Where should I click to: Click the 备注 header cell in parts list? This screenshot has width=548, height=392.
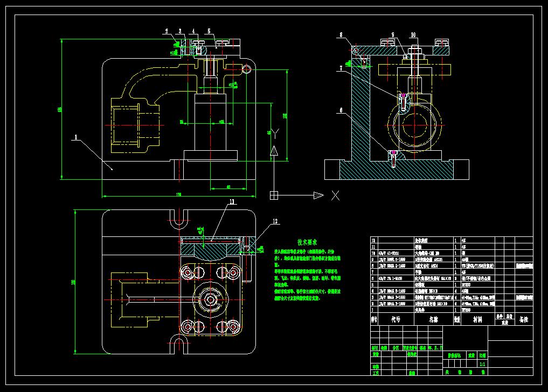[524, 319]
